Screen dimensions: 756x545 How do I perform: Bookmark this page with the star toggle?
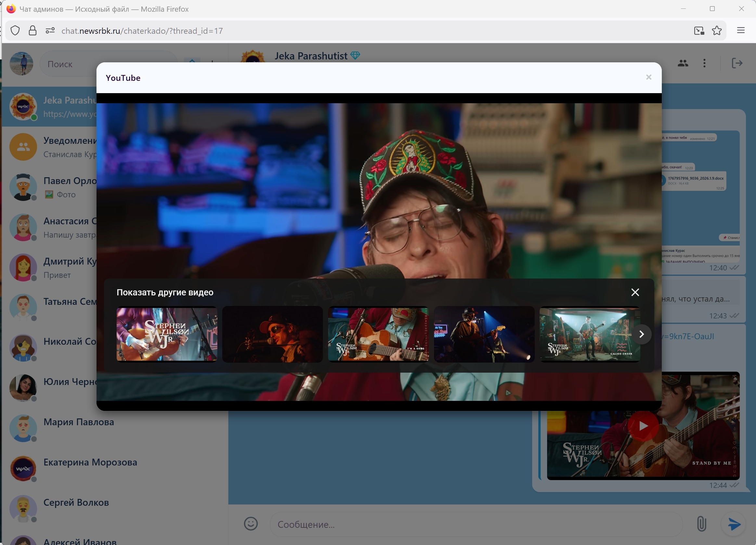717,30
